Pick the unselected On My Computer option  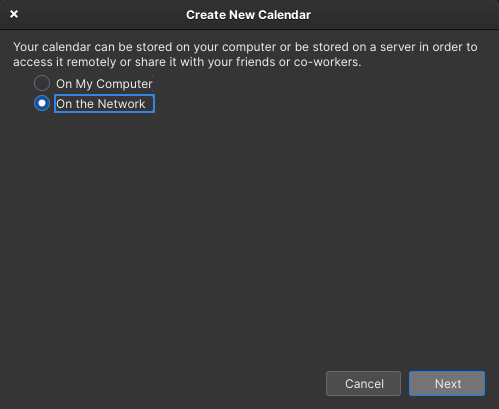(42, 83)
